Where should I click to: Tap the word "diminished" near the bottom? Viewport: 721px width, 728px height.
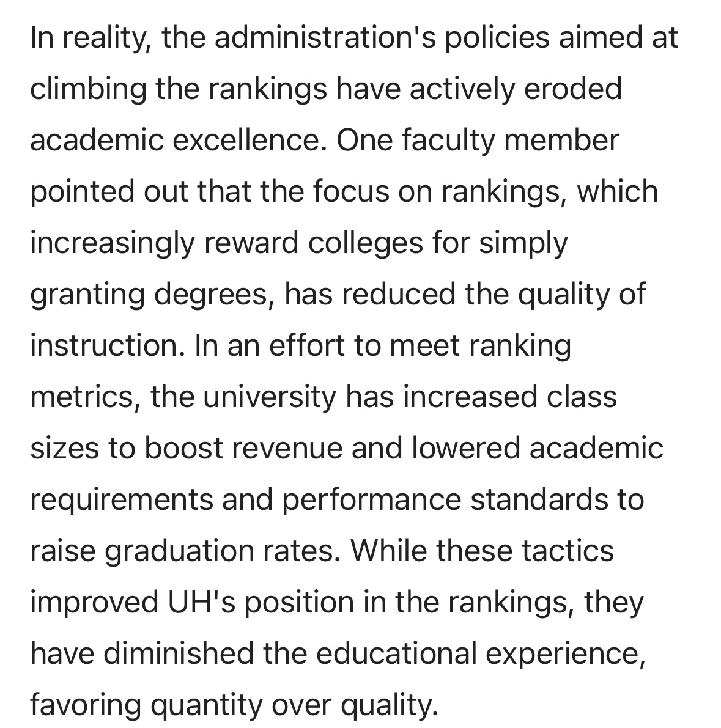click(x=179, y=653)
